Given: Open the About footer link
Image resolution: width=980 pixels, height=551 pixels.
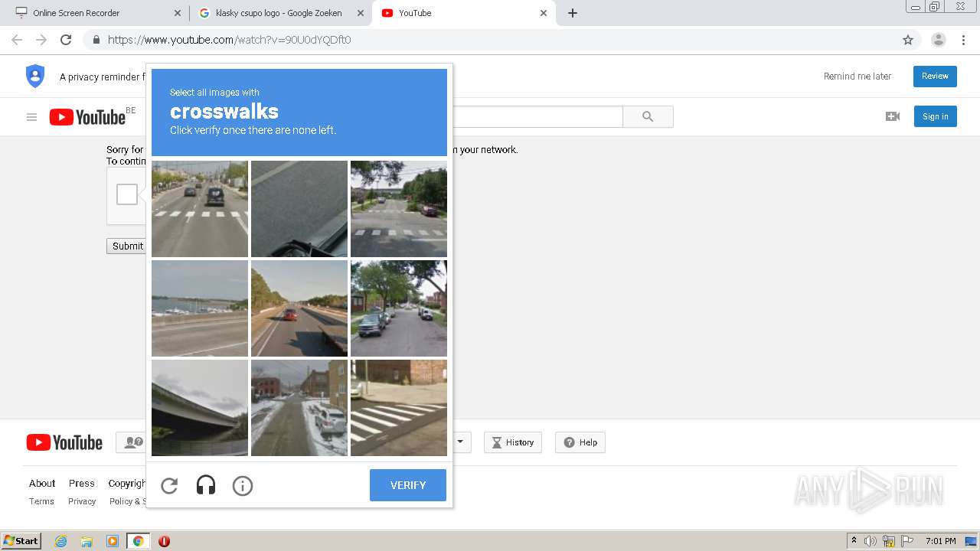Looking at the screenshot, I should [42, 483].
